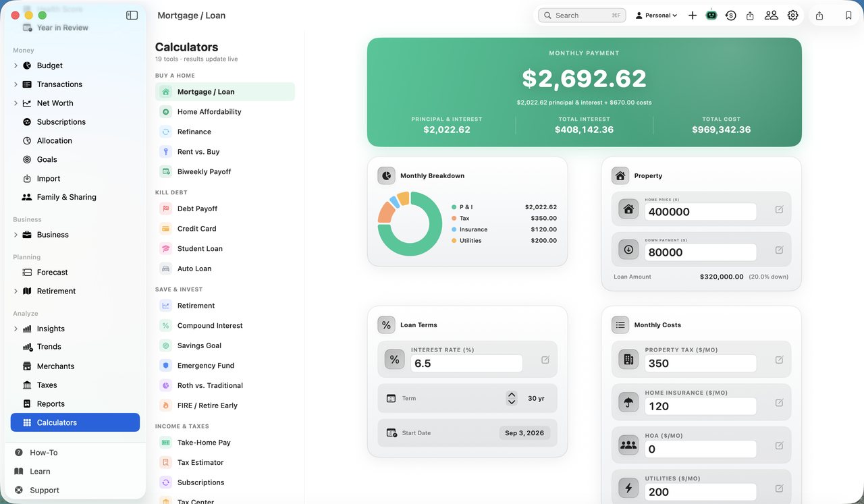Image resolution: width=864 pixels, height=504 pixels.
Task: Click the Monthly Costs list icon
Action: tap(620, 325)
